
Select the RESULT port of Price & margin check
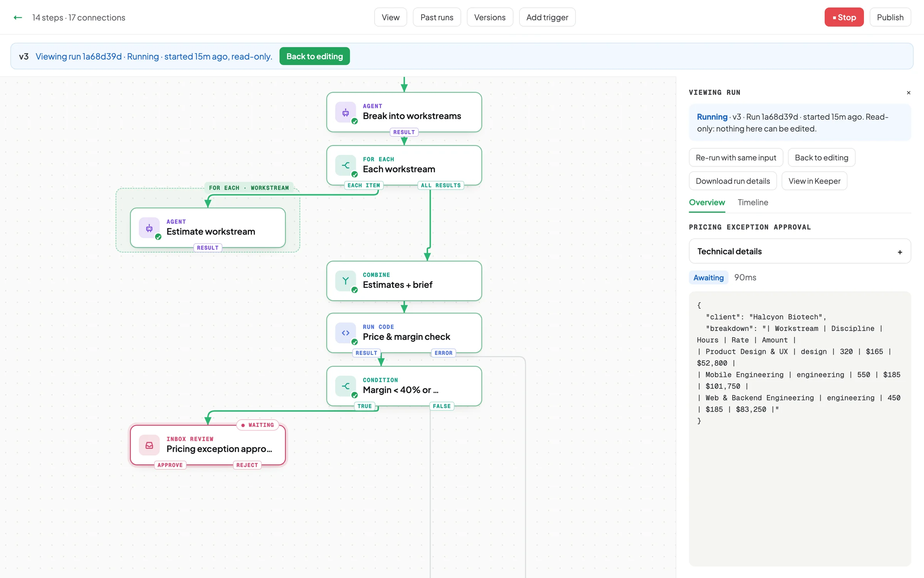coord(366,353)
